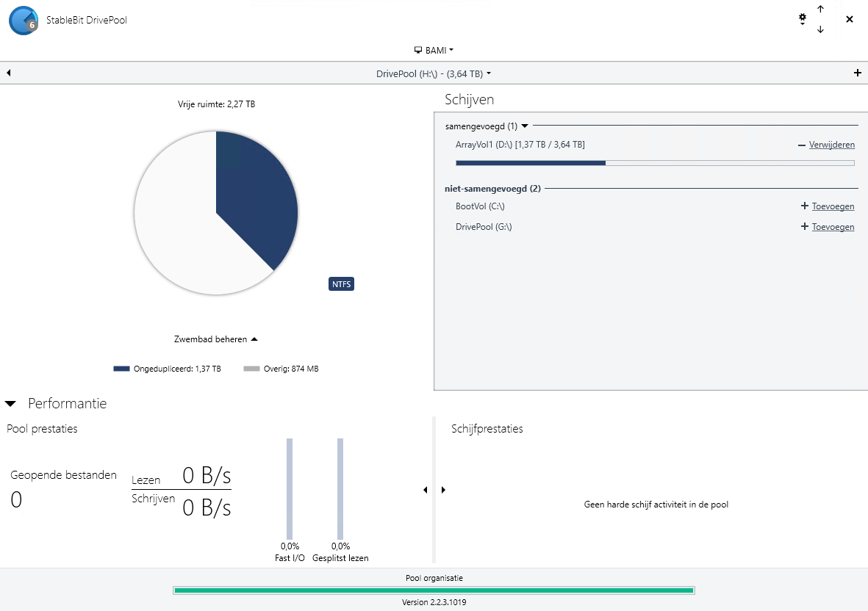Viewport: 868px width, 611px height.
Task: Click the Schijfprestaties heading
Action: 487,429
